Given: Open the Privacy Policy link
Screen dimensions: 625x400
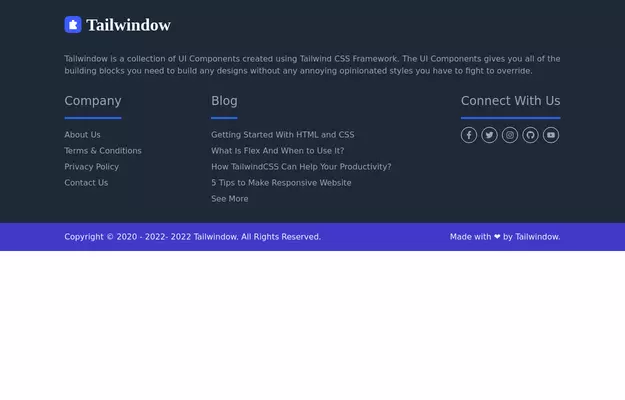Looking at the screenshot, I should click(x=91, y=167).
